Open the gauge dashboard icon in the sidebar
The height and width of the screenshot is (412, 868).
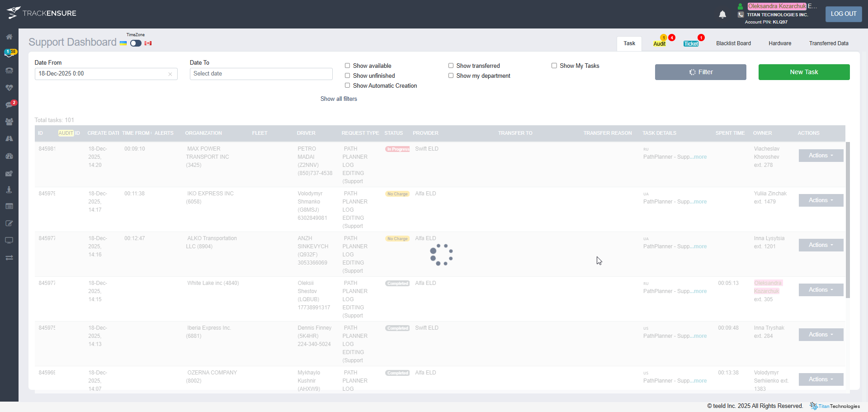pos(9,156)
